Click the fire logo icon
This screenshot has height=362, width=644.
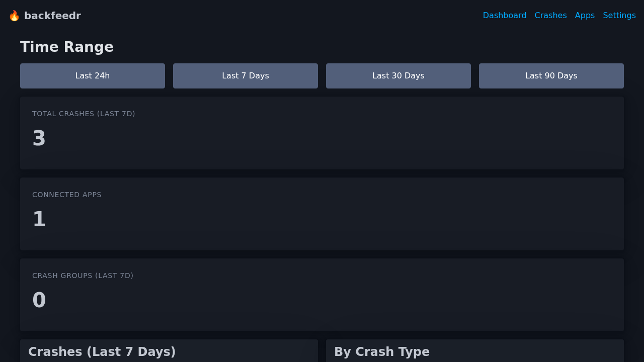click(x=14, y=15)
